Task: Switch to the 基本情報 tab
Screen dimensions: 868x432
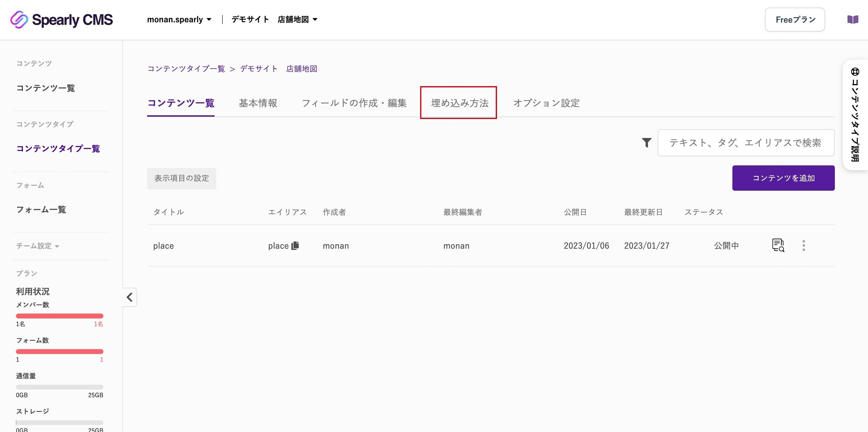Action: pos(258,103)
